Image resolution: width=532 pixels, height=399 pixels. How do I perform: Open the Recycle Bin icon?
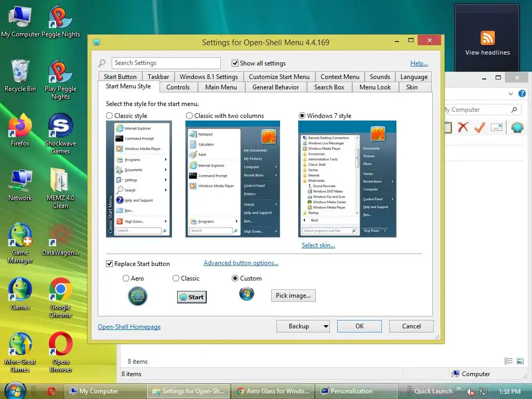[x=20, y=75]
